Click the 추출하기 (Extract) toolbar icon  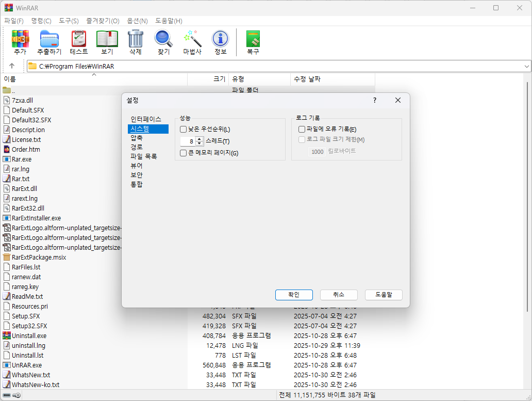[49, 39]
